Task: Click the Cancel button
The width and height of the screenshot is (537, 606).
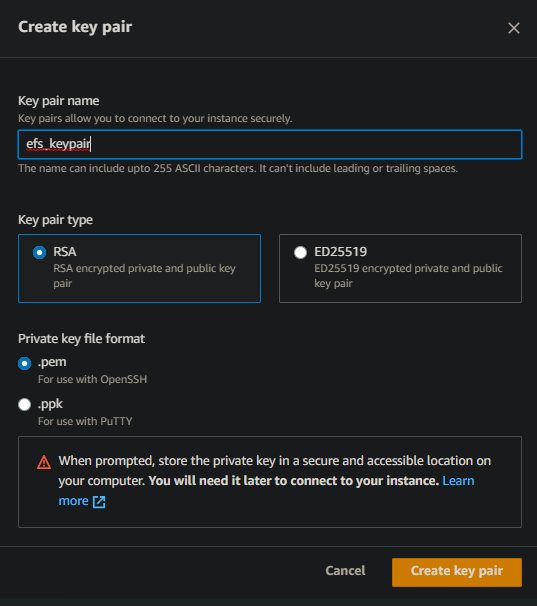Action: pyautogui.click(x=345, y=570)
